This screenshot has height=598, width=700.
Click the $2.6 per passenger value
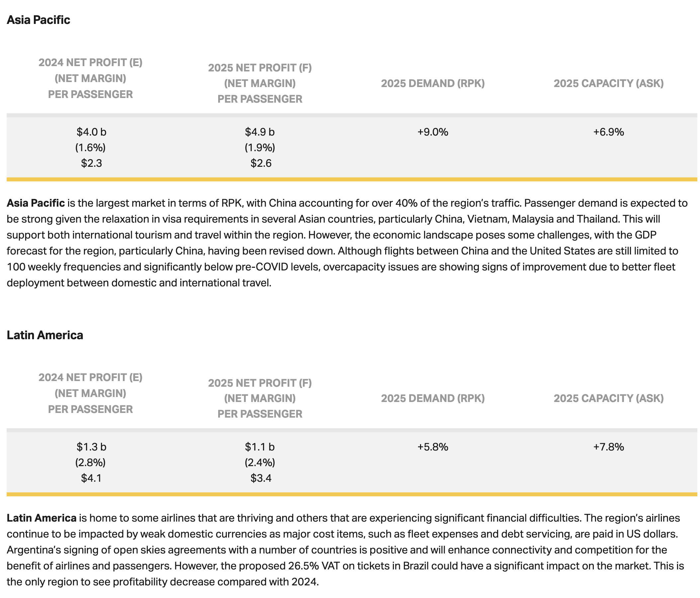coord(261,163)
